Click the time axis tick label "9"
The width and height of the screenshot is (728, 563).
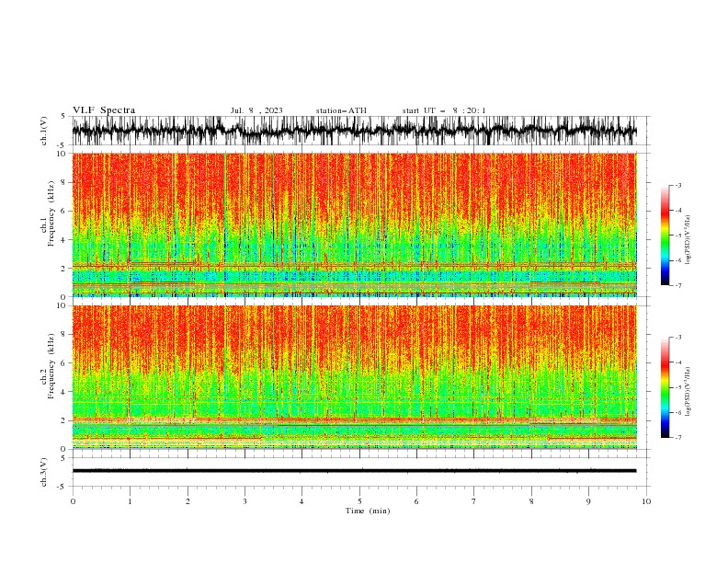point(588,501)
